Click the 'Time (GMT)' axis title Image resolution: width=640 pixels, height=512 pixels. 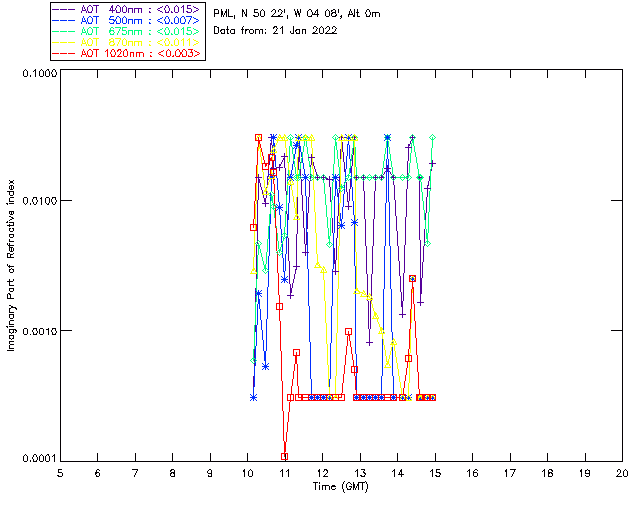pos(340,487)
